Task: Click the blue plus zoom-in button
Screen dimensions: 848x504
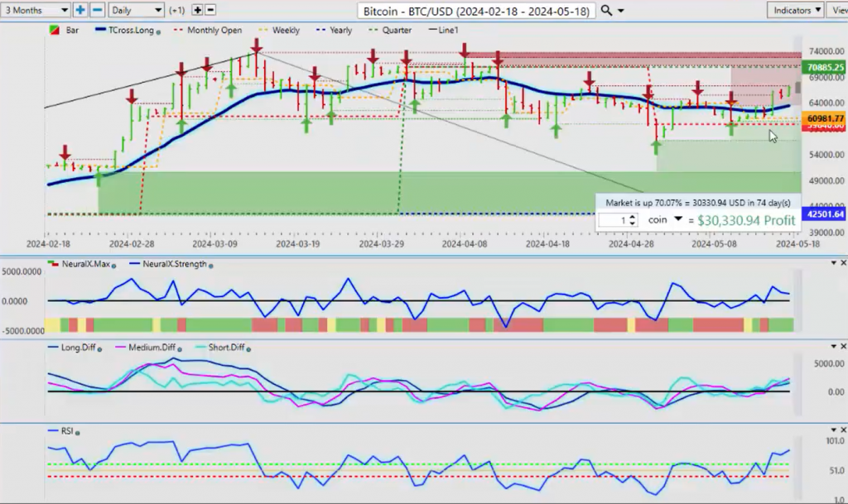Action: tap(80, 10)
